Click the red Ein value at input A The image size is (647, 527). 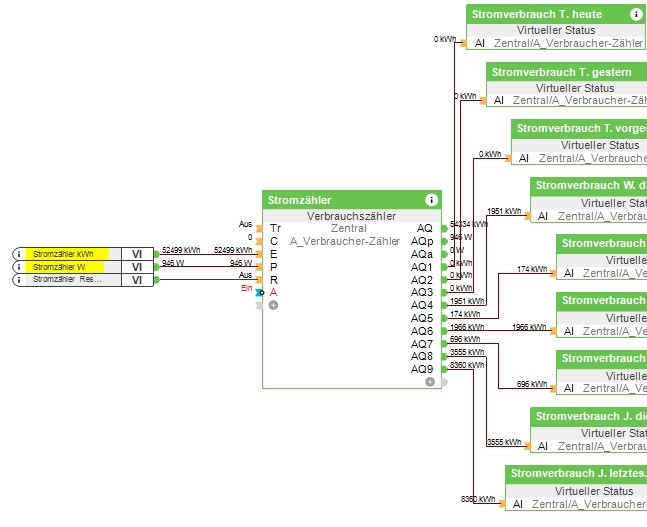(x=246, y=288)
